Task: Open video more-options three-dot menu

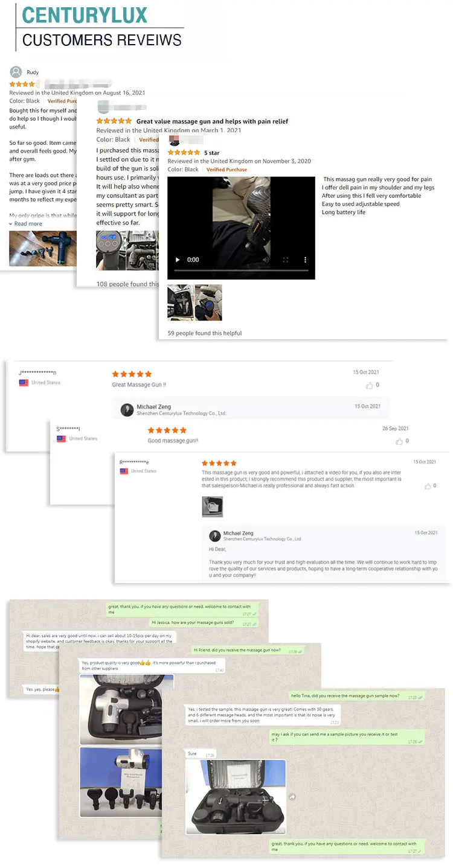Action: (x=306, y=260)
